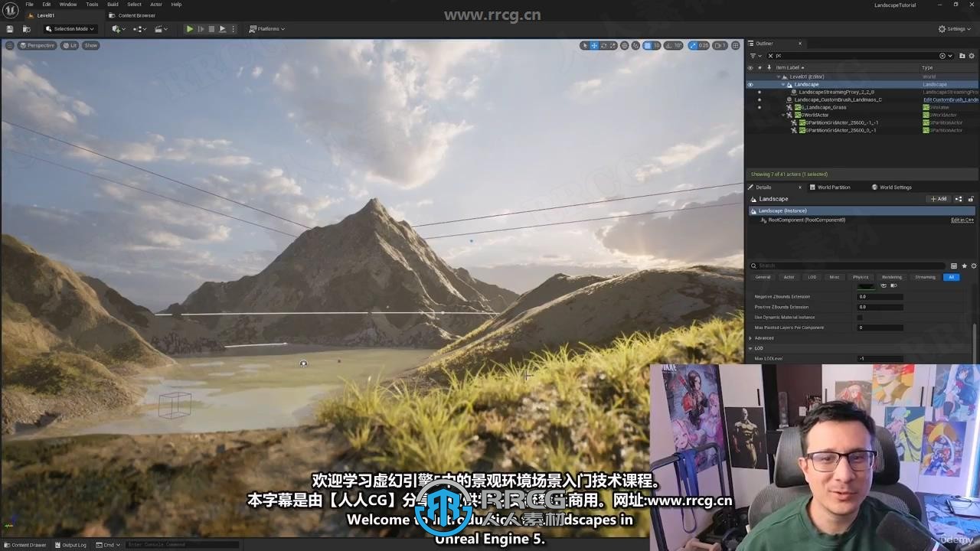This screenshot has width=980, height=551.
Task: Open the Outliner filter dropdown
Action: [x=755, y=56]
